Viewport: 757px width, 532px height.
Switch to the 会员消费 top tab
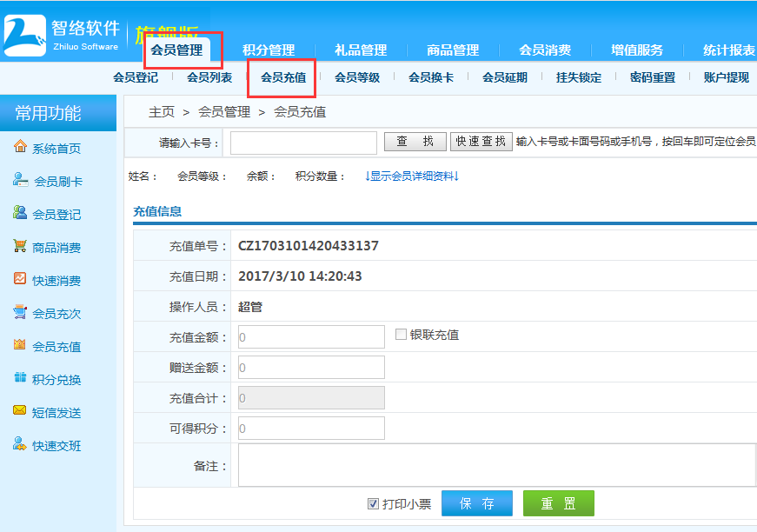tap(545, 50)
